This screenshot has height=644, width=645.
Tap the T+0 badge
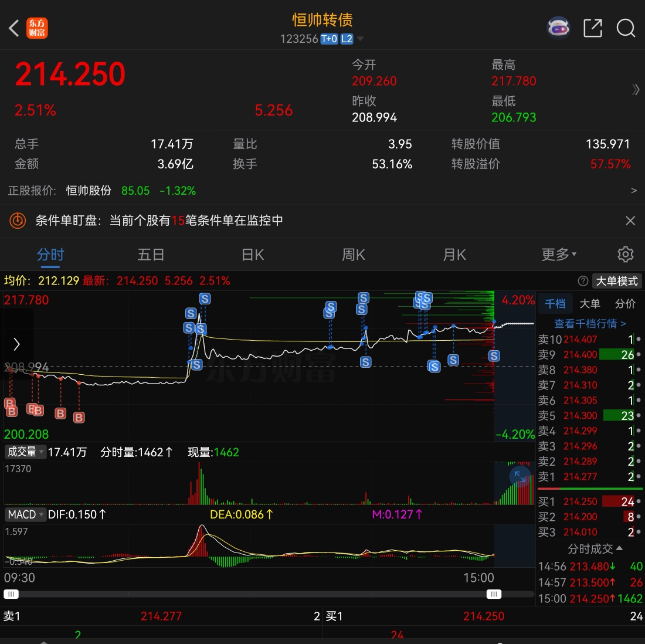(x=329, y=39)
